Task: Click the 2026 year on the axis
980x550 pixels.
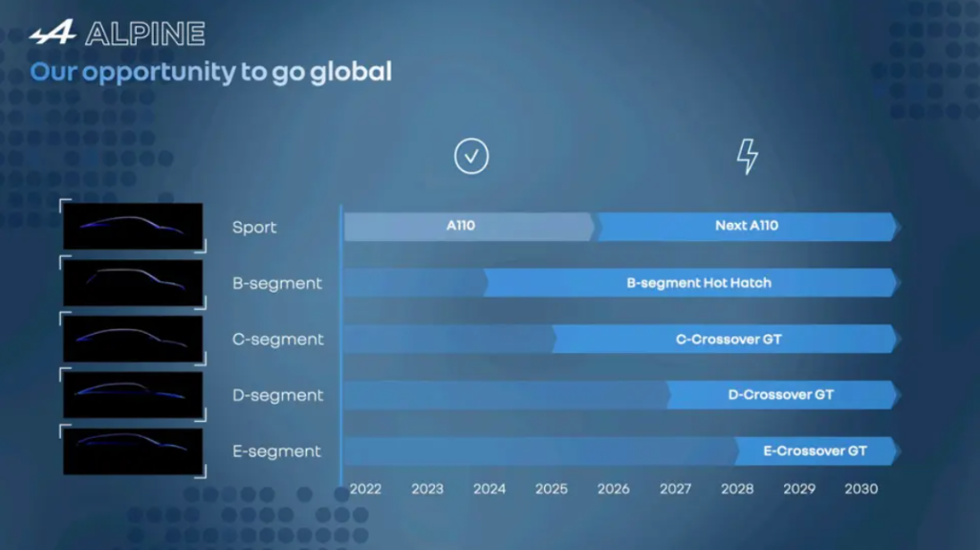Action: click(x=613, y=489)
